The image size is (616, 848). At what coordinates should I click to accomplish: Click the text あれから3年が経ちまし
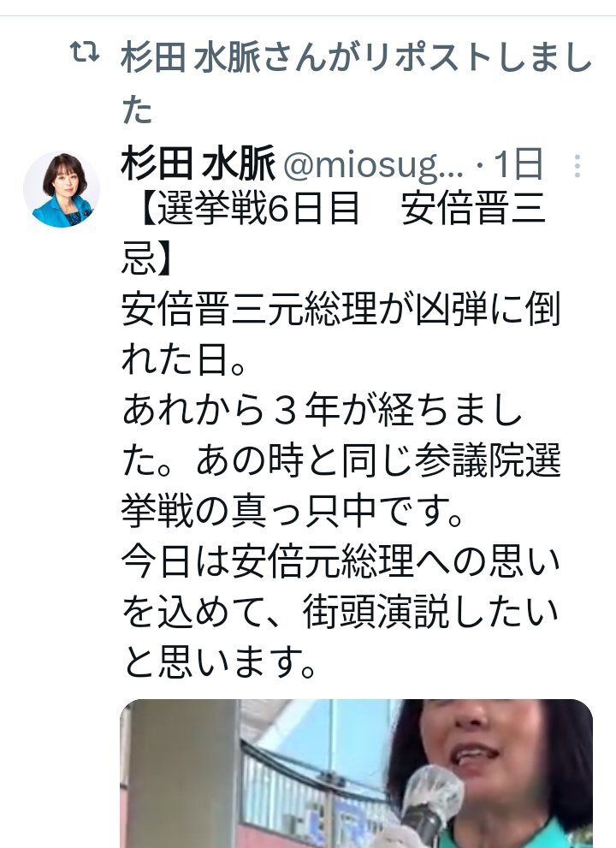click(x=323, y=410)
